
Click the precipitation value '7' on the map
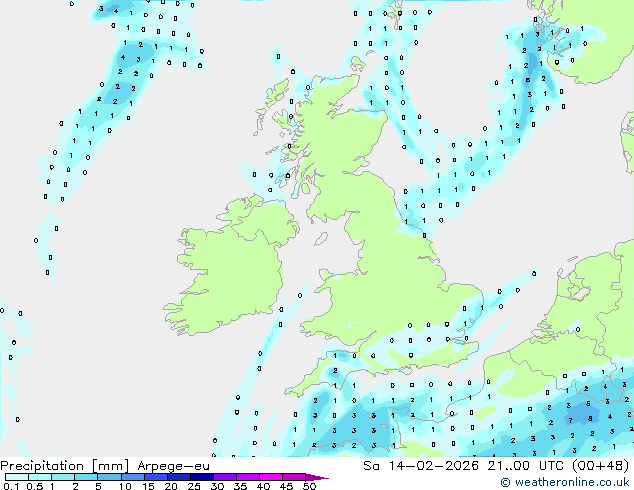coord(571,421)
